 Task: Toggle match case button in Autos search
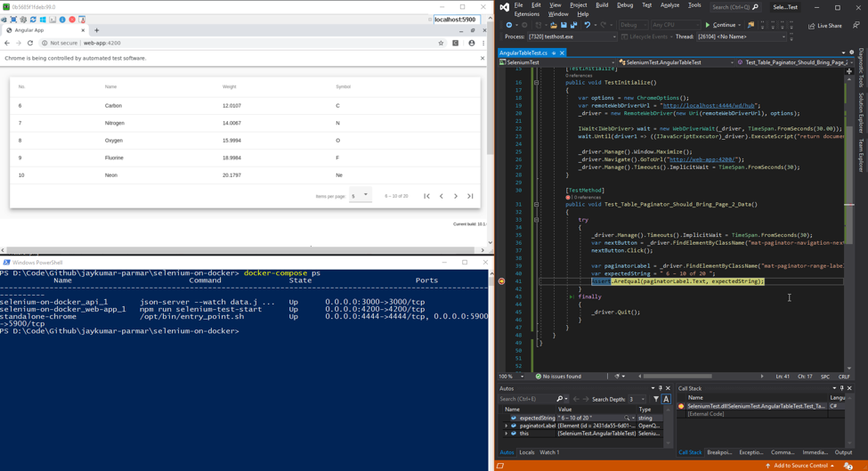[666, 399]
